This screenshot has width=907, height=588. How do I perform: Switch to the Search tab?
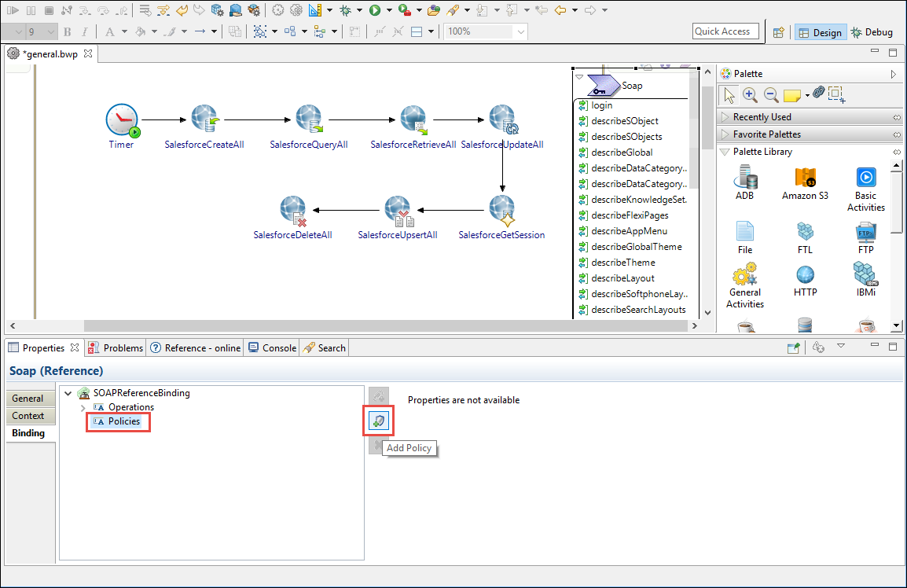pos(325,347)
